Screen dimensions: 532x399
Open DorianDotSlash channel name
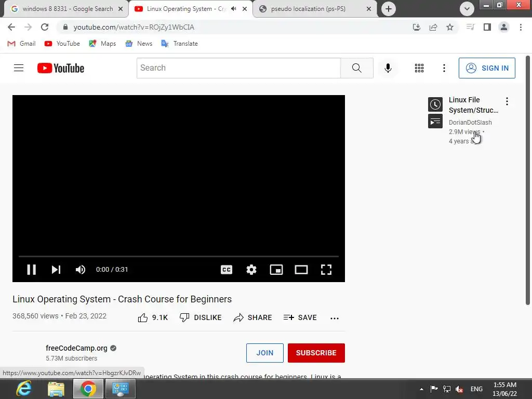[x=470, y=123]
